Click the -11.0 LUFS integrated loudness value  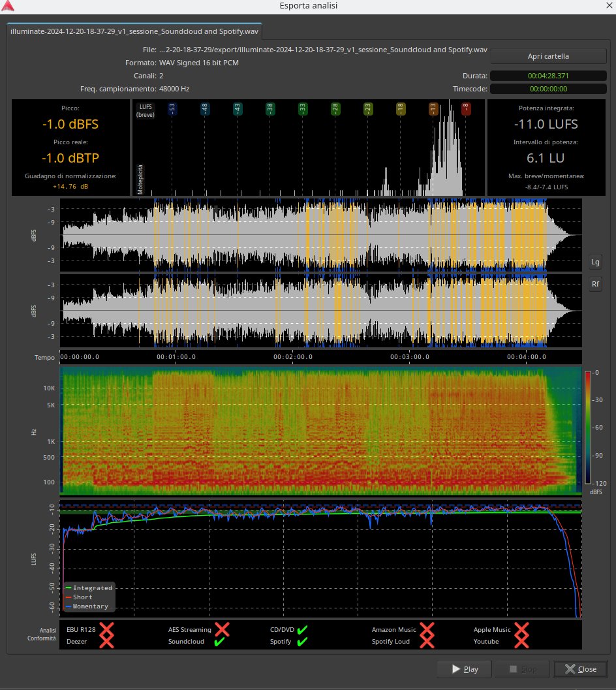[x=546, y=124]
